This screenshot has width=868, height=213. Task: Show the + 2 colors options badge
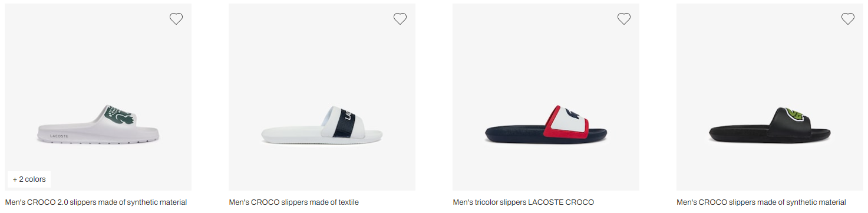click(x=29, y=179)
